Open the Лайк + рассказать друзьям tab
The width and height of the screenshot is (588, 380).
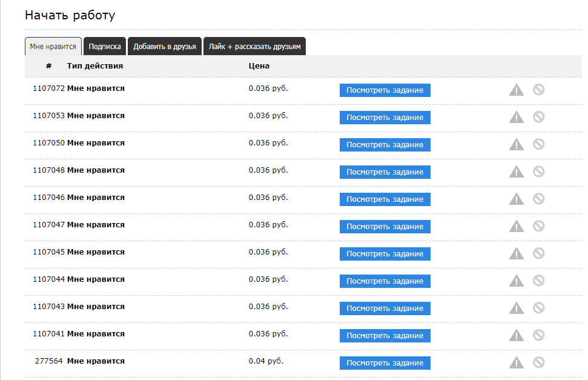pyautogui.click(x=254, y=46)
